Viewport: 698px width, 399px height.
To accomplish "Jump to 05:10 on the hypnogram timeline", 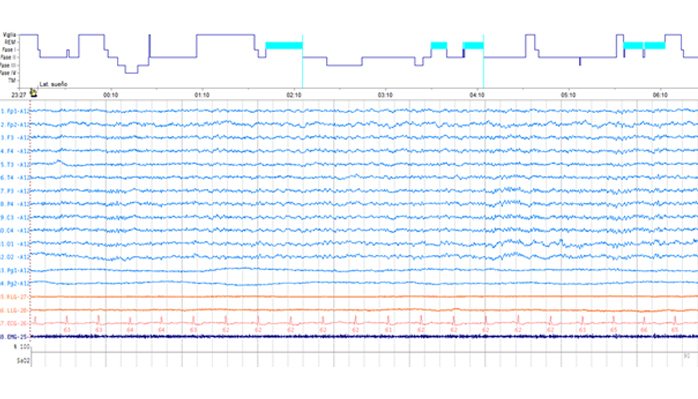I will (x=568, y=95).
